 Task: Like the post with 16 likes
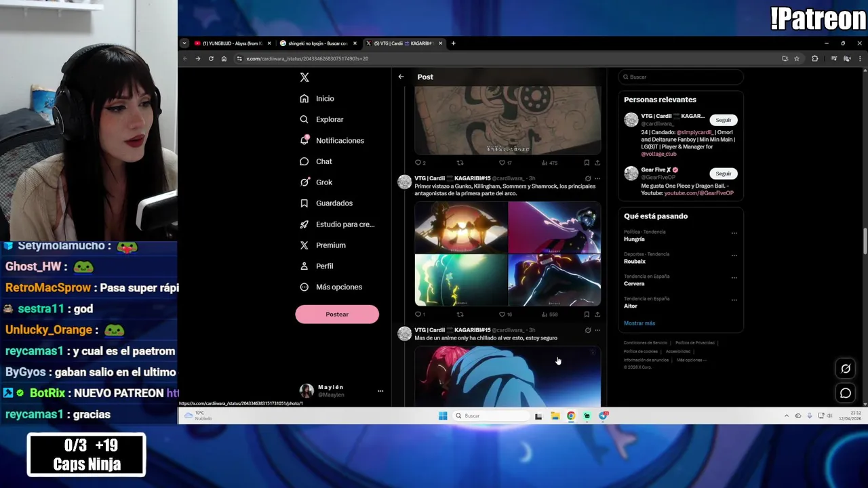(505, 314)
